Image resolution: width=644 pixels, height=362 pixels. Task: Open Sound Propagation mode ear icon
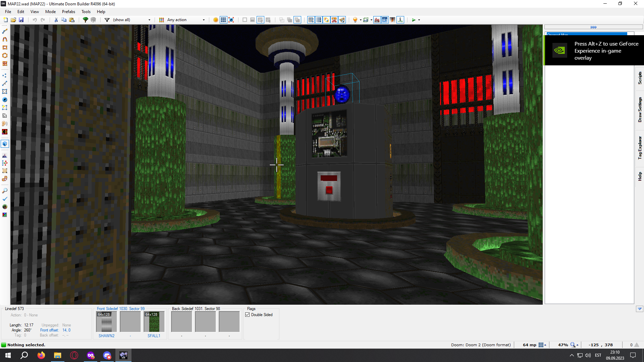[5, 124]
